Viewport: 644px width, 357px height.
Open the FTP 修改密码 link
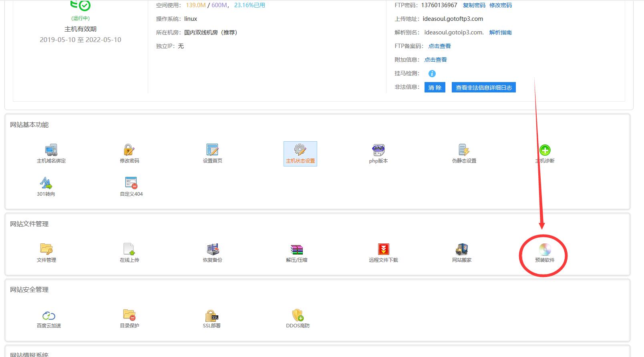(x=501, y=5)
